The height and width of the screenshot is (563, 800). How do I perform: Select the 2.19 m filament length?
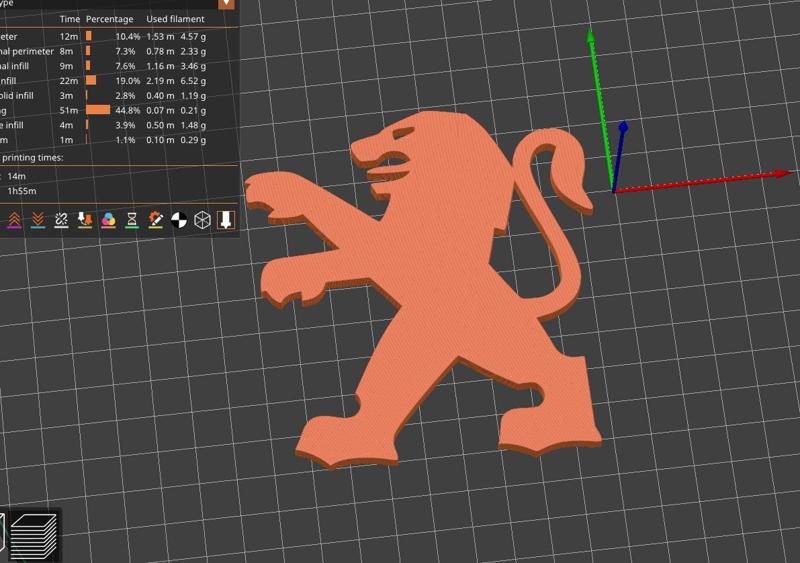coord(160,81)
